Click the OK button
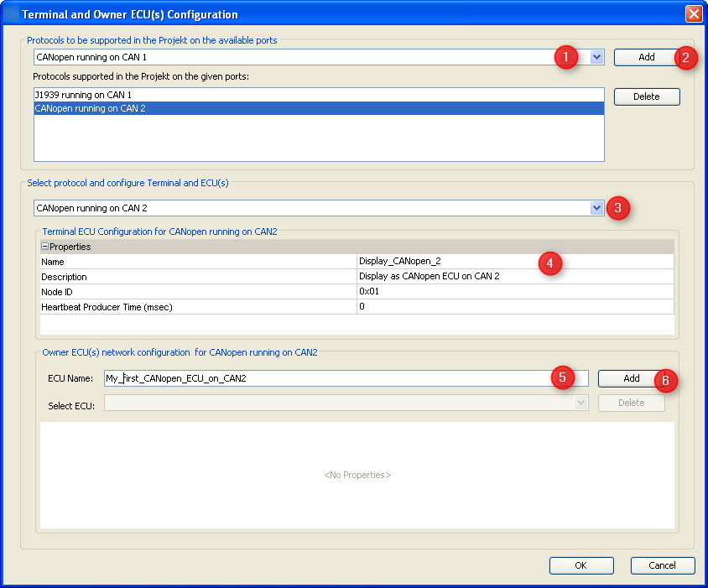Viewport: 708px width, 588px height. pos(581,565)
